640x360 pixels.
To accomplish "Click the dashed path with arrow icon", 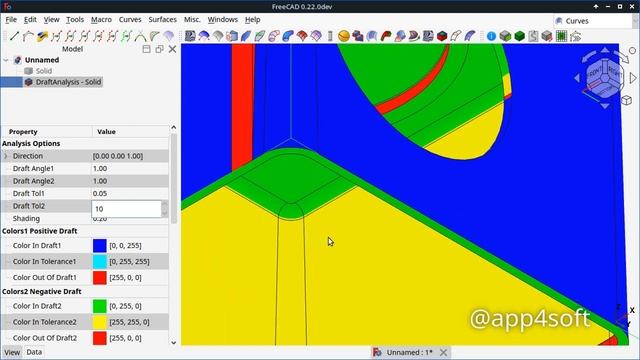I will [x=576, y=36].
